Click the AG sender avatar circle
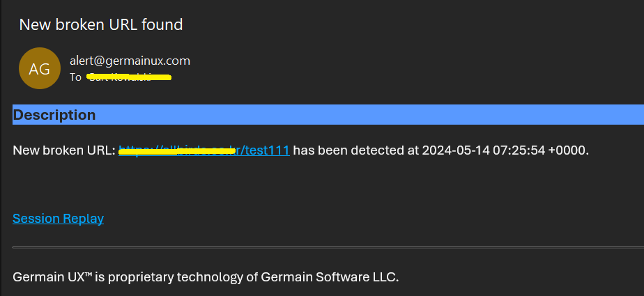 coord(40,68)
